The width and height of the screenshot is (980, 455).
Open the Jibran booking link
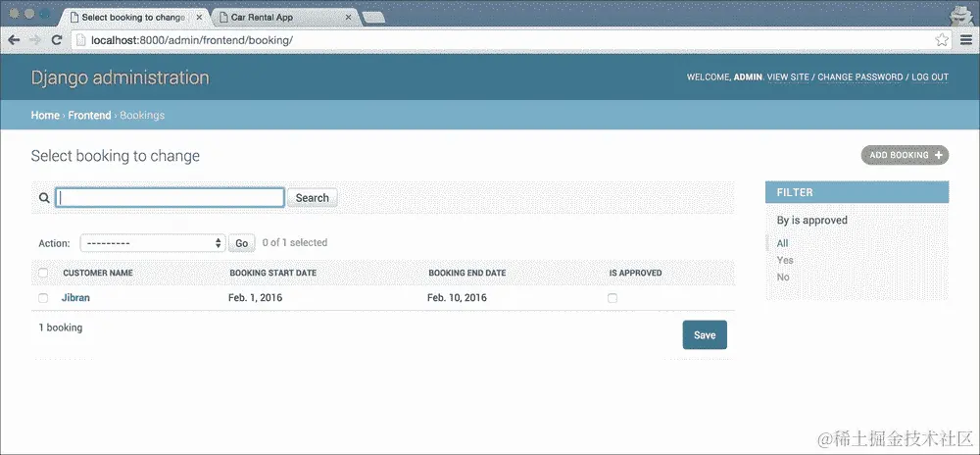click(x=75, y=297)
